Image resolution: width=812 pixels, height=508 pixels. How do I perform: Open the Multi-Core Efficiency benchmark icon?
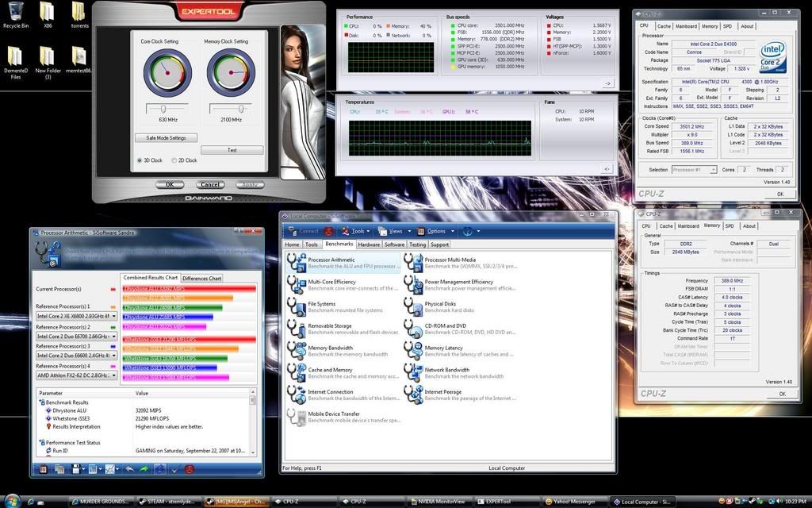coord(297,285)
